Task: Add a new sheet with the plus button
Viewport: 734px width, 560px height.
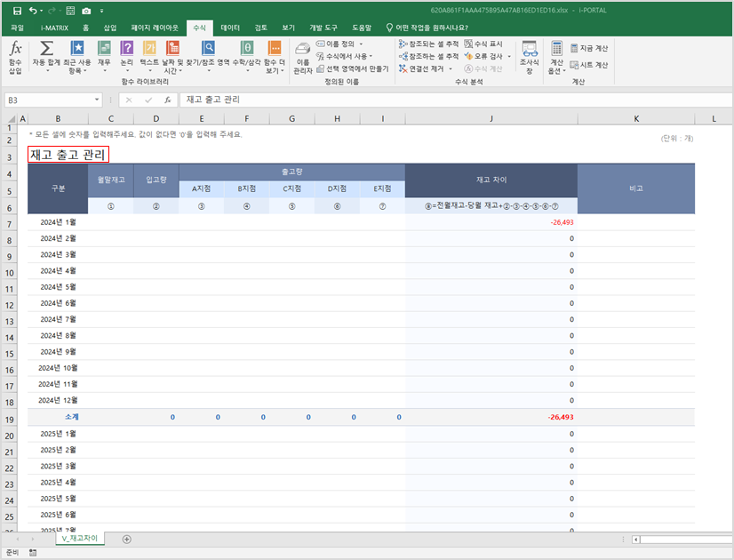Action: (126, 539)
